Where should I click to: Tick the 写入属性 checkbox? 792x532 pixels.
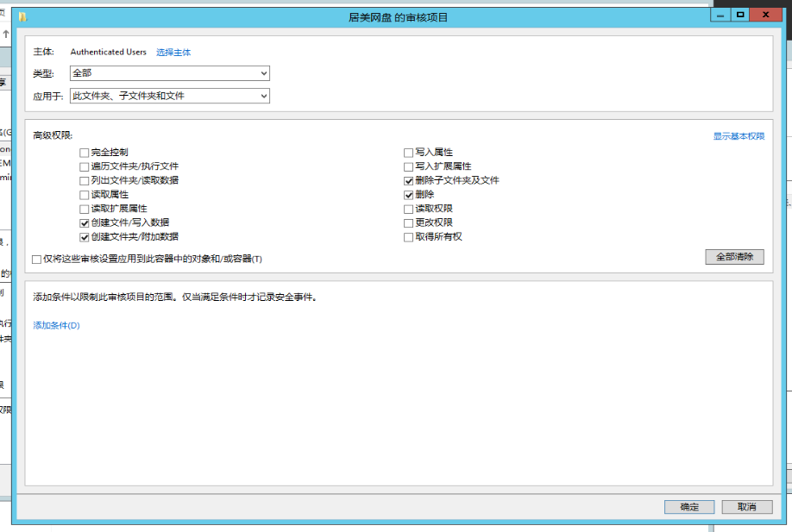pos(409,153)
